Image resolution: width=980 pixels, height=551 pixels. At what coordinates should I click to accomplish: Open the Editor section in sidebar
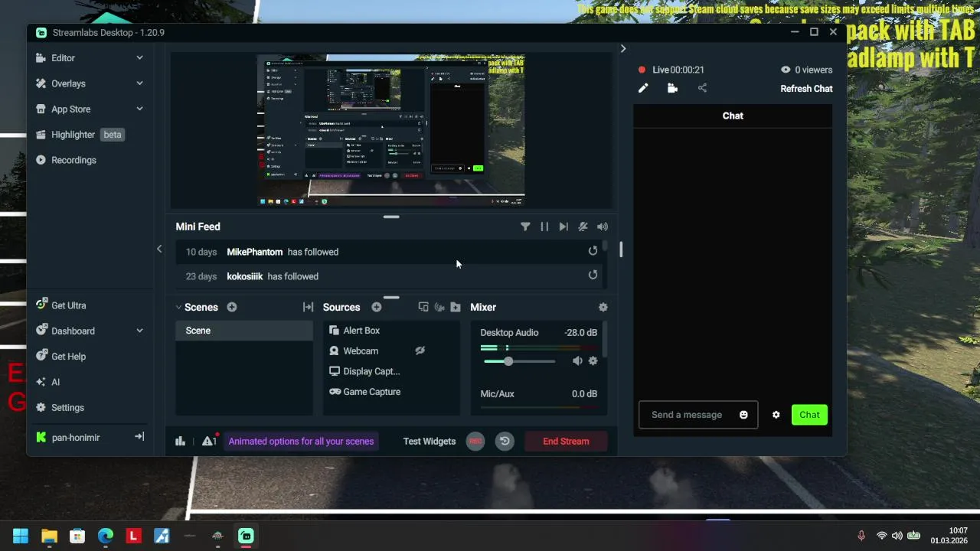tap(63, 58)
